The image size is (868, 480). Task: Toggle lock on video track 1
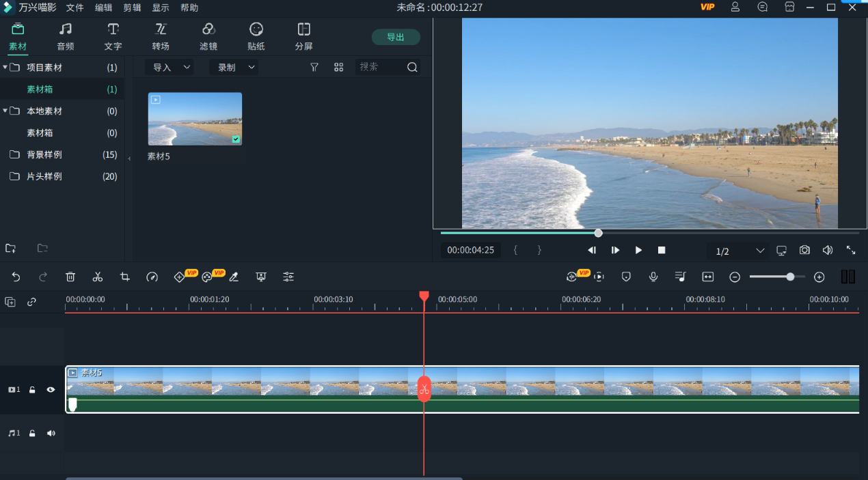(x=32, y=390)
